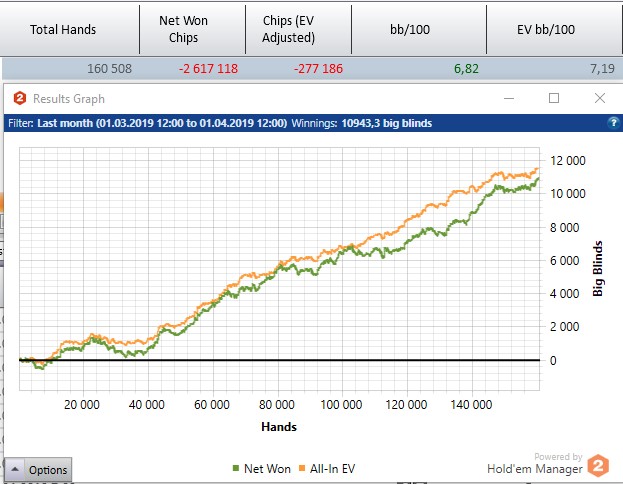The width and height of the screenshot is (623, 484).
Task: Click the 140 000 hands axis label
Action: [471, 405]
